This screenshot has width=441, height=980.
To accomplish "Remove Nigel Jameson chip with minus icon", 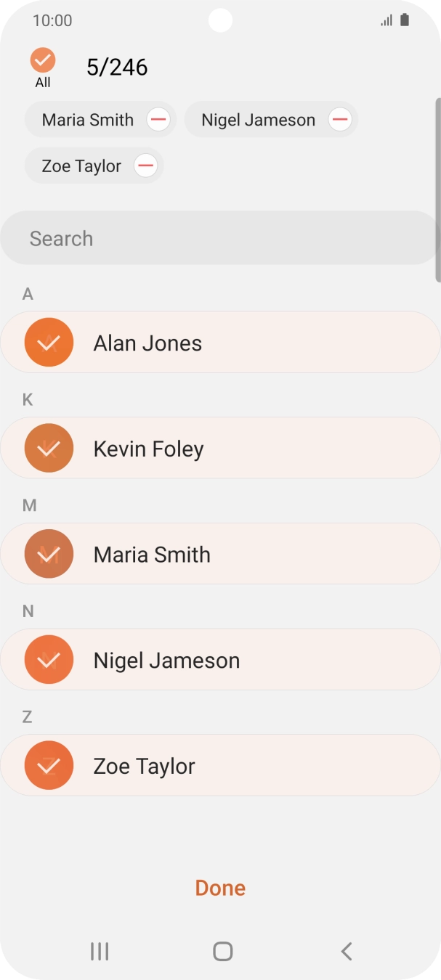I will click(340, 120).
